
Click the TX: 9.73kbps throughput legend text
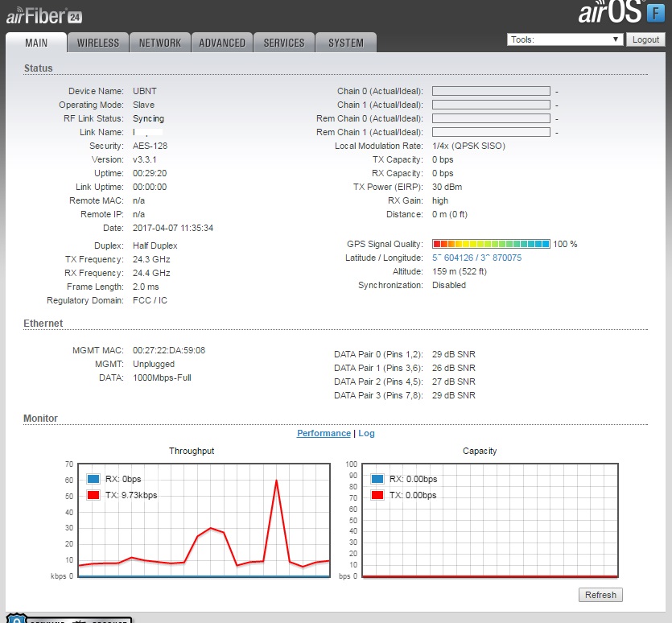coord(131,495)
